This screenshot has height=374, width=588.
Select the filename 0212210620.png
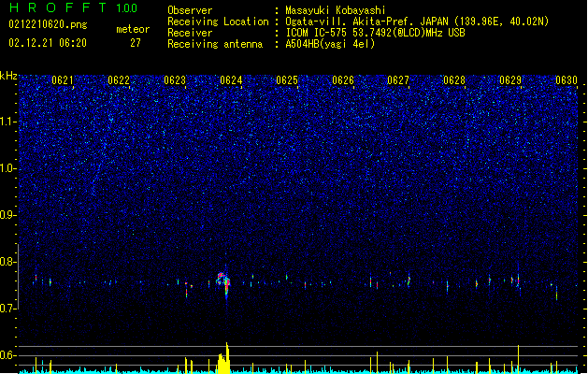pos(48,25)
